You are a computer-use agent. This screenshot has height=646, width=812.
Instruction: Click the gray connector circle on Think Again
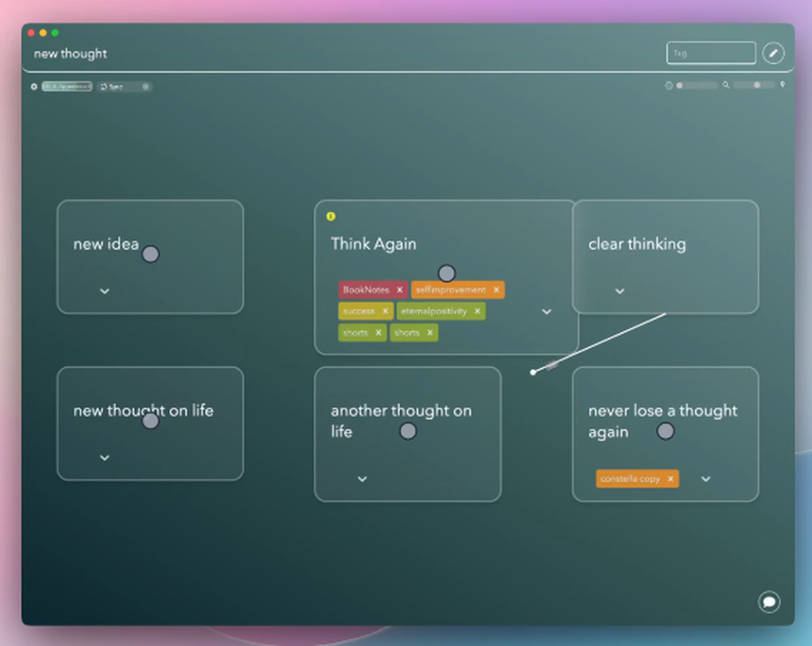coord(447,273)
